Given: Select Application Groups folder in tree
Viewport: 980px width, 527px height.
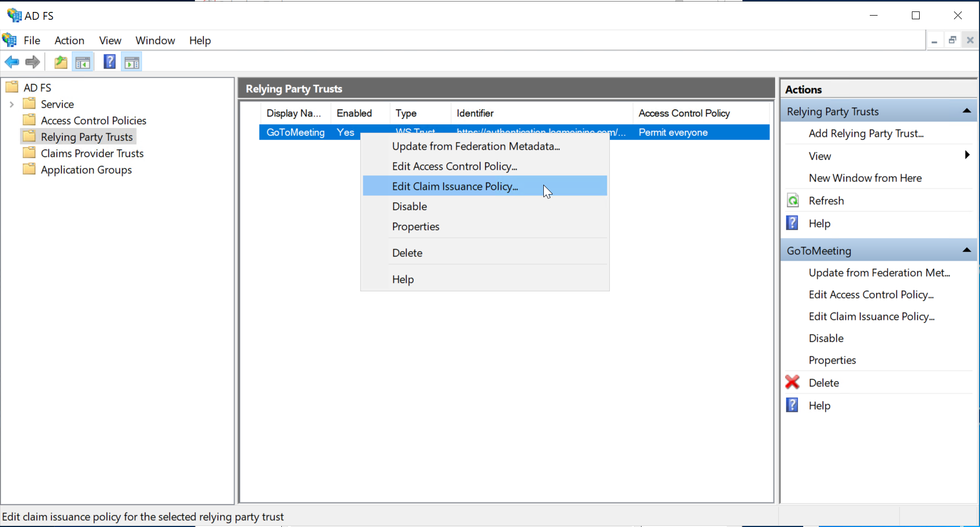Looking at the screenshot, I should [86, 170].
